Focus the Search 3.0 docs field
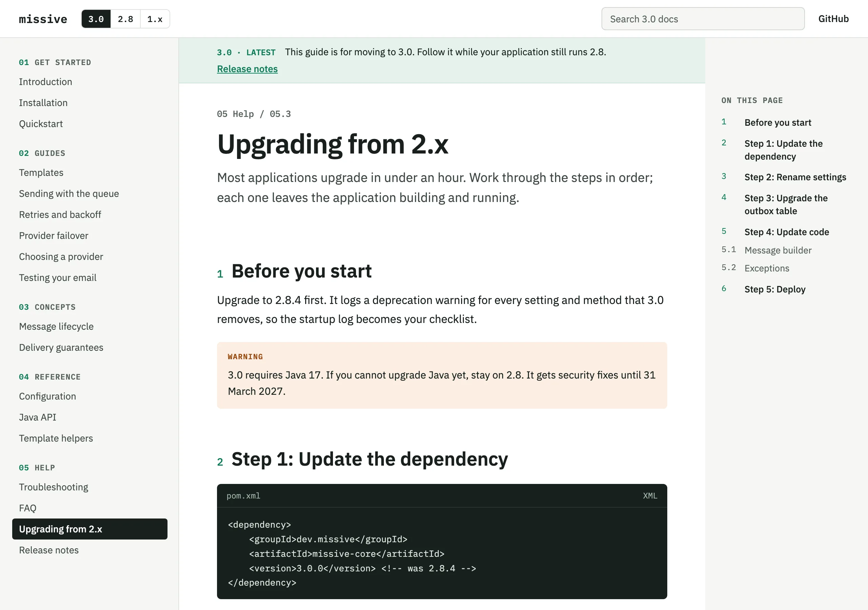868x610 pixels. point(703,19)
